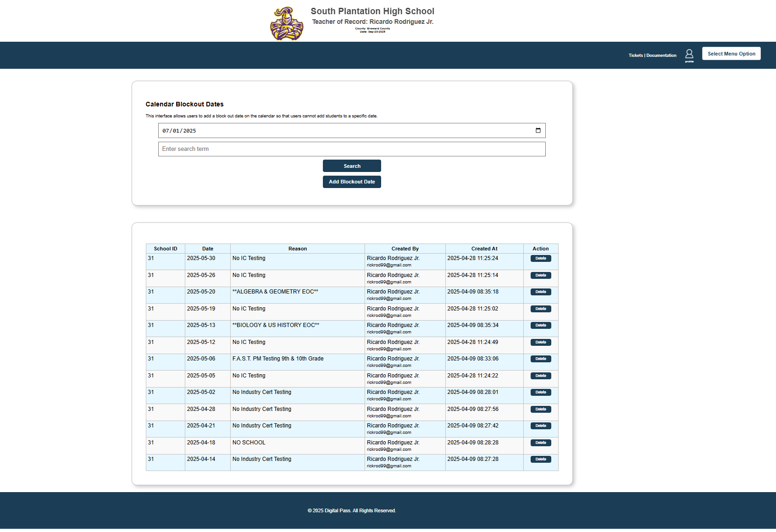Click the Created At column header
The height and width of the screenshot is (532, 776).
484,248
